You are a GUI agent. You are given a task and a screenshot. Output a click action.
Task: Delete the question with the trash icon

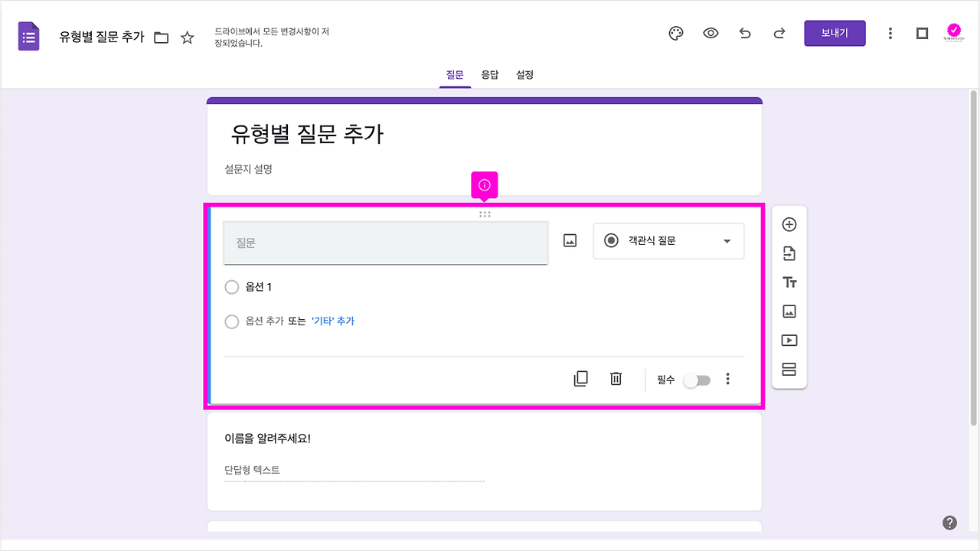pos(616,379)
